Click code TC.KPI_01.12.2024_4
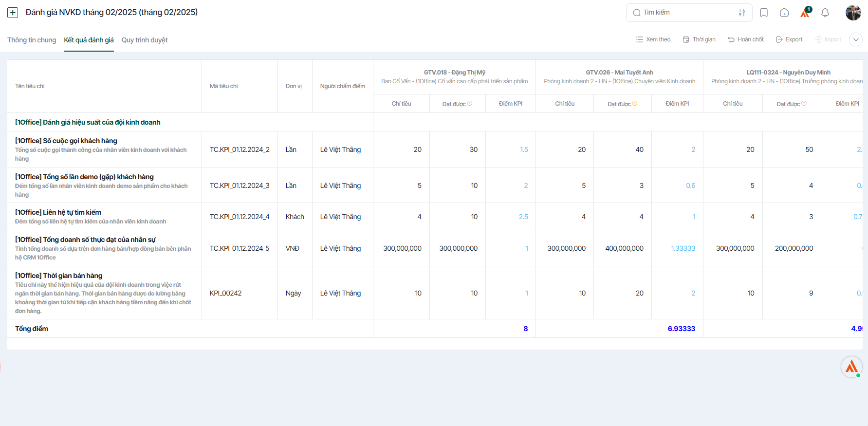 [240, 217]
